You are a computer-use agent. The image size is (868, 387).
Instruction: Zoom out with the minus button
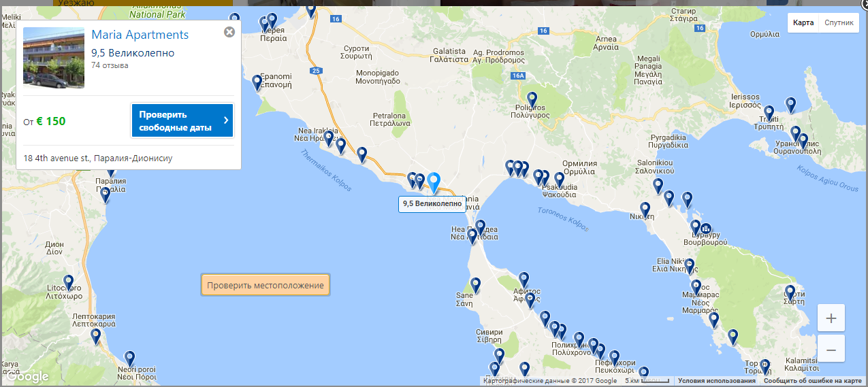click(x=831, y=350)
